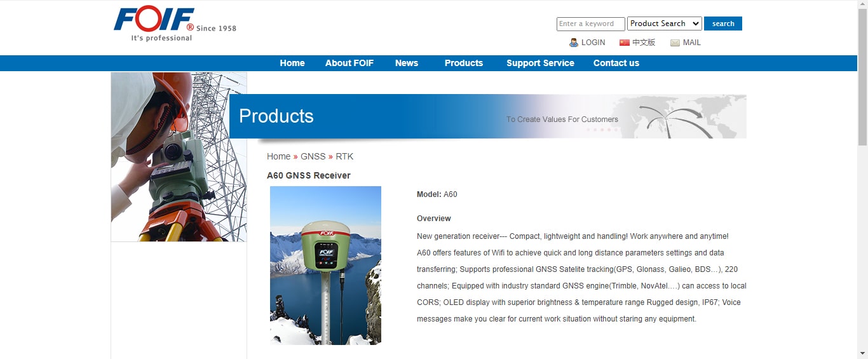The height and width of the screenshot is (359, 868).
Task: Click the Model: A60 text
Action: [437, 194]
